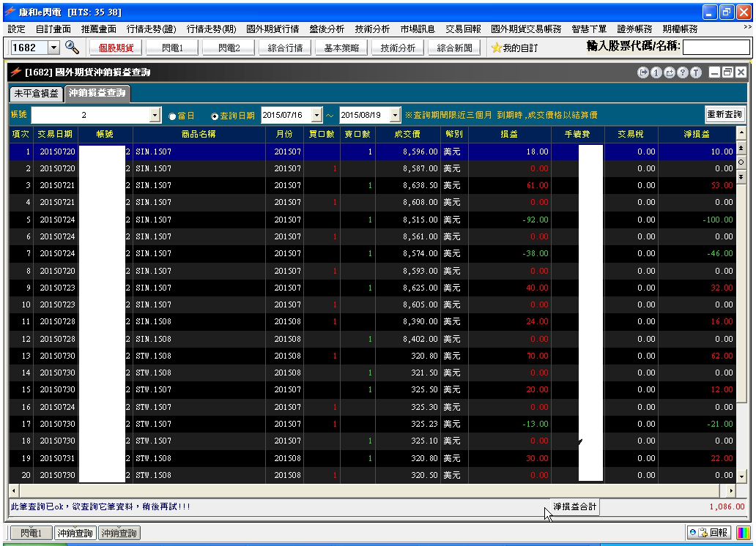Click the star icon for 我的自訂

pos(496,48)
